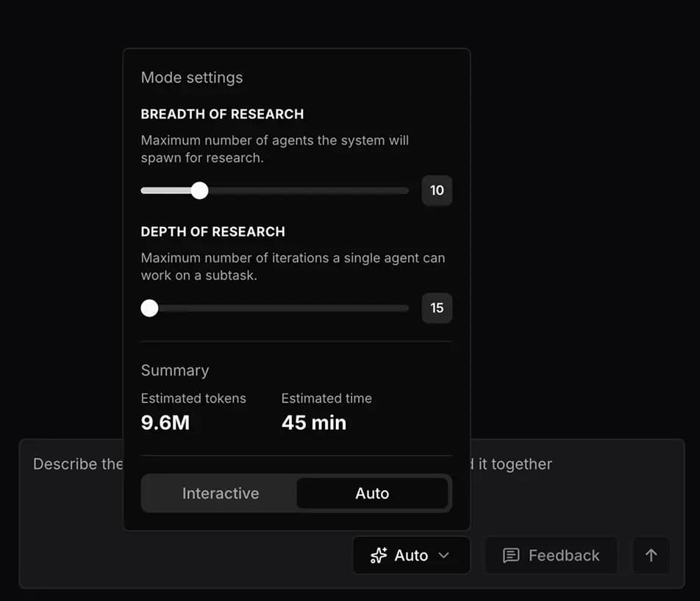The height and width of the screenshot is (601, 700).
Task: Click the Breadth of Research slider handle
Action: (199, 190)
